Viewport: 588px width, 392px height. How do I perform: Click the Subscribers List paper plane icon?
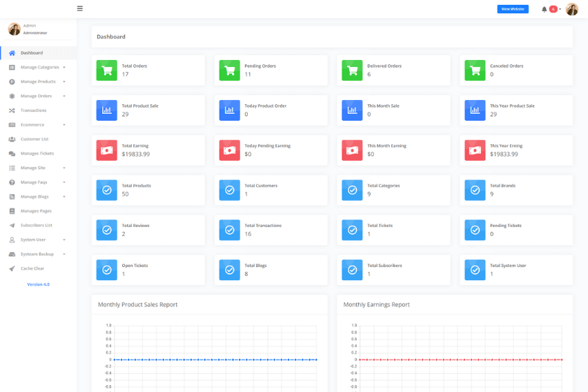tap(12, 226)
